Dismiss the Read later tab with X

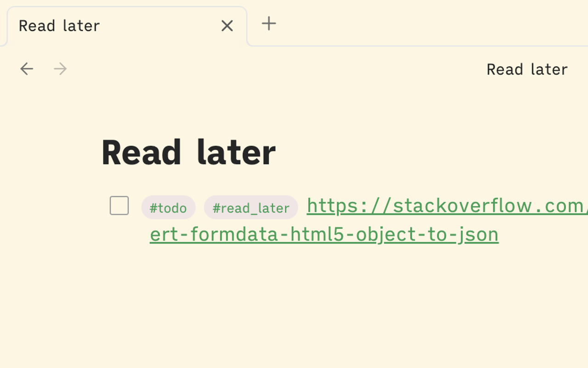pos(227,26)
